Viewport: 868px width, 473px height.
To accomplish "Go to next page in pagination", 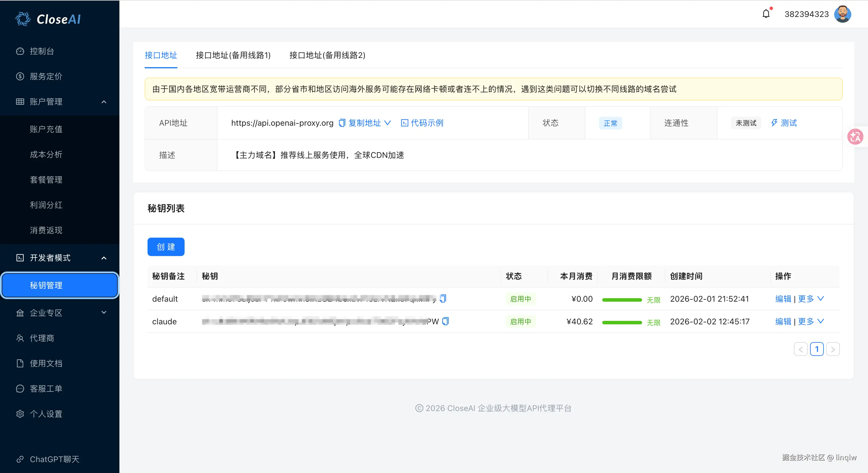I will [833, 349].
